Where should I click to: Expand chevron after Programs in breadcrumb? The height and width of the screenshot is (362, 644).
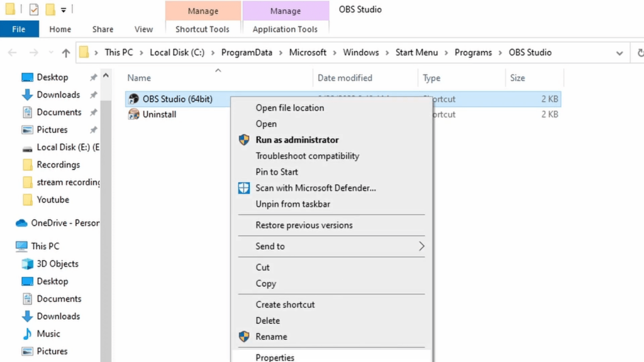pyautogui.click(x=500, y=53)
